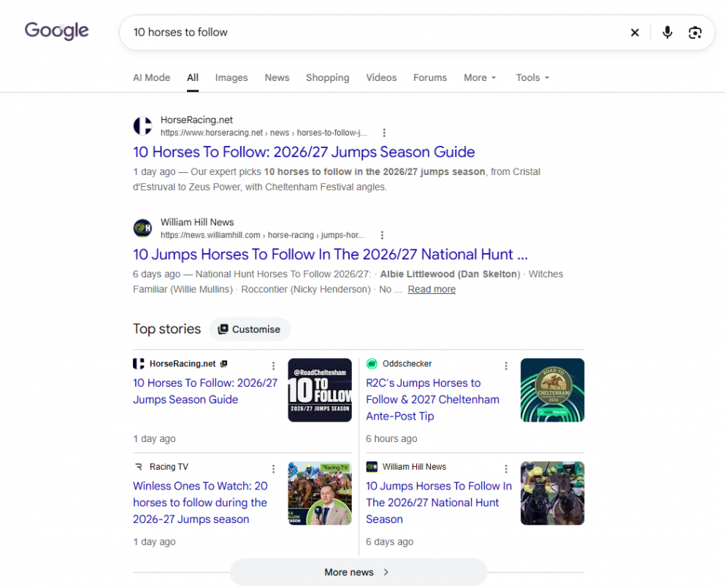Open the three-dot menu for HorseRacing.net result
Screen dimensions: 725x588
[x=384, y=133]
